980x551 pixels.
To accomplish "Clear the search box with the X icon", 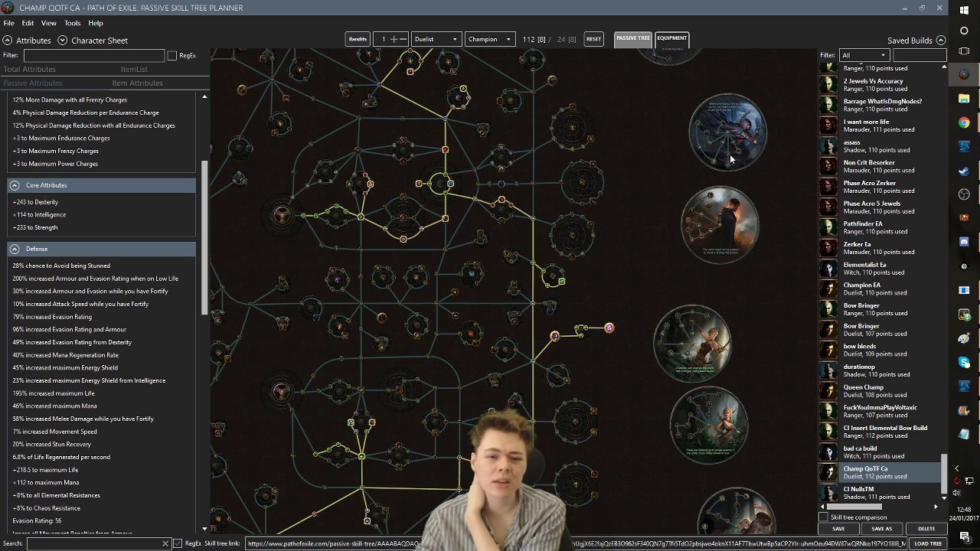I will 165,543.
